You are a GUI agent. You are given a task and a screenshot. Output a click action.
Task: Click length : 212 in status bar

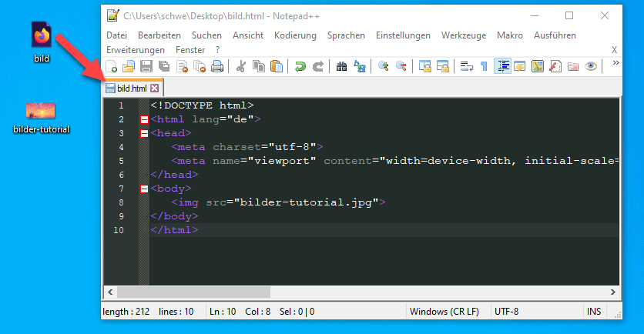pos(126,312)
